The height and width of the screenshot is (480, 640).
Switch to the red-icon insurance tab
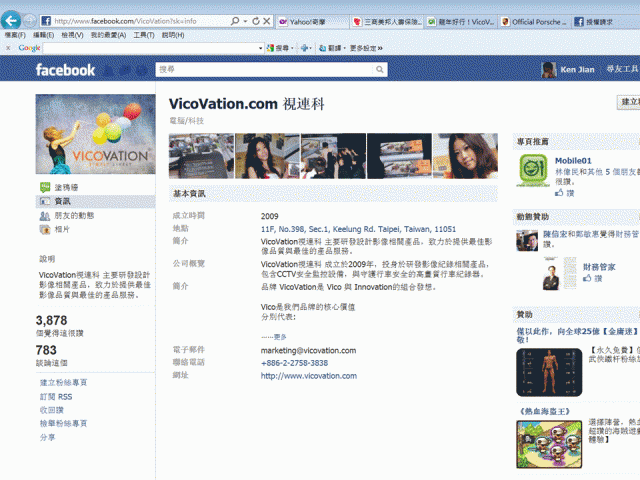coord(387,22)
